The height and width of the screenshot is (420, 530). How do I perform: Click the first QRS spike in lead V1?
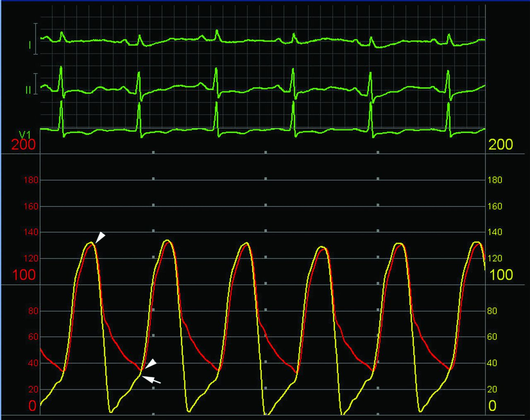pyautogui.click(x=62, y=116)
